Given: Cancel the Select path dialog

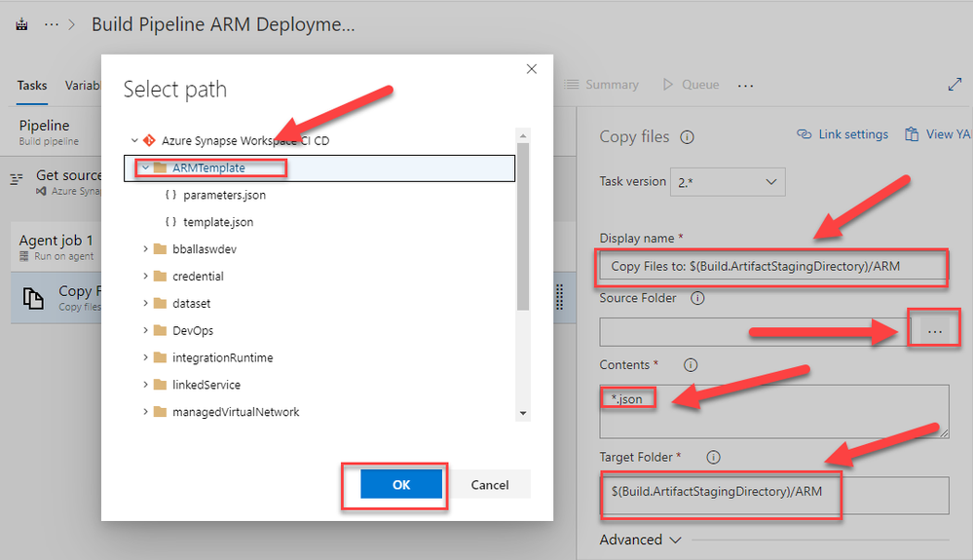Looking at the screenshot, I should (490, 484).
